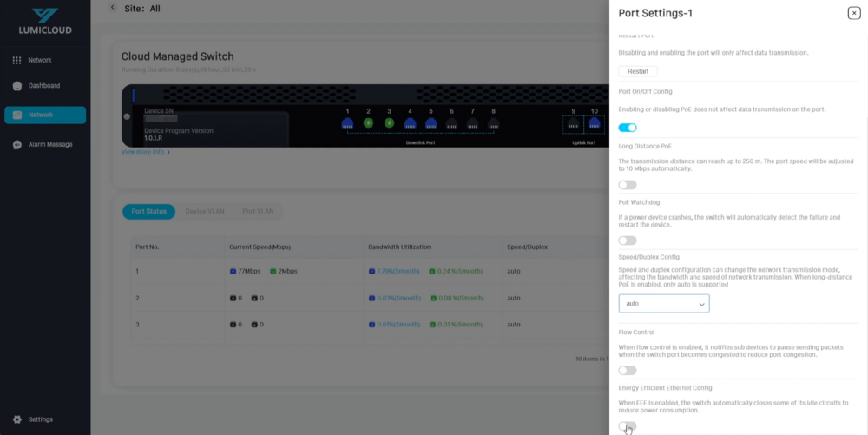Enable the PoE Watchdog toggle
868x435 pixels.
628,241
